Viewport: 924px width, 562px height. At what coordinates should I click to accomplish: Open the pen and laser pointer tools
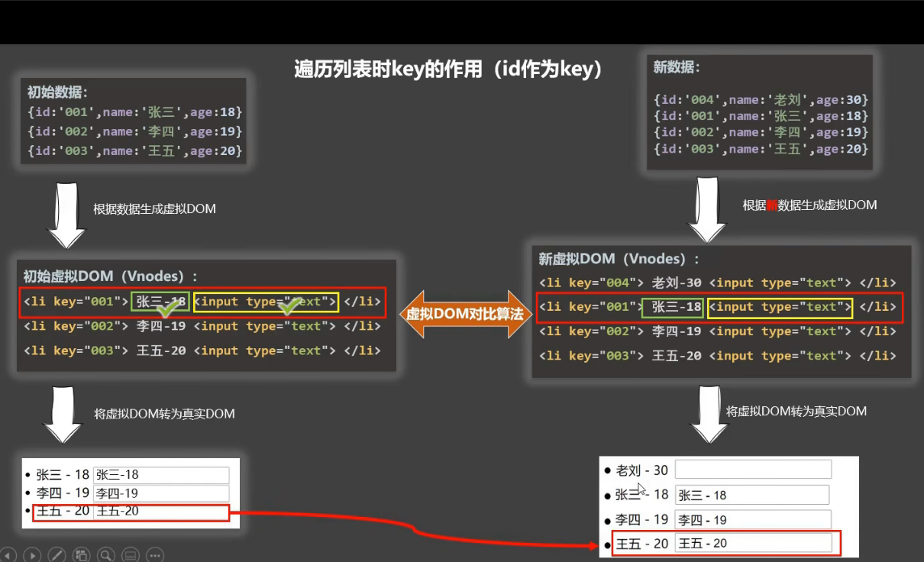(x=57, y=555)
